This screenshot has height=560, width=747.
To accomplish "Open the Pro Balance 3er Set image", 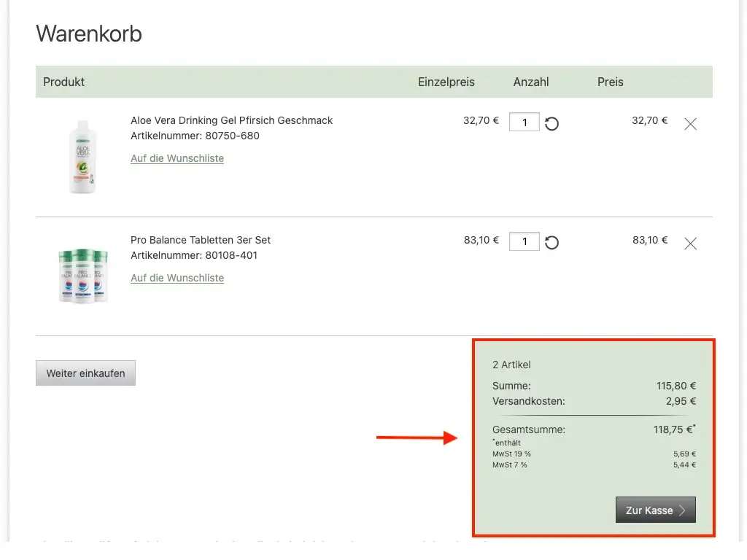I will (83, 276).
